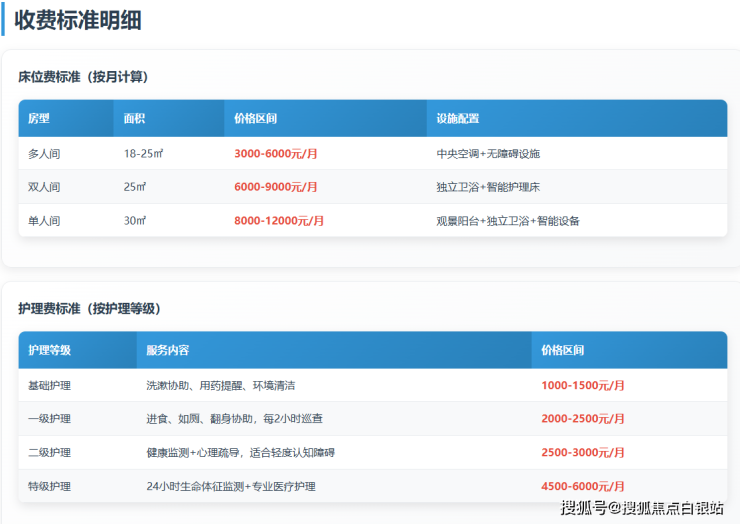Click the 房型 column header
Image resolution: width=740 pixels, height=524 pixels.
[39, 119]
